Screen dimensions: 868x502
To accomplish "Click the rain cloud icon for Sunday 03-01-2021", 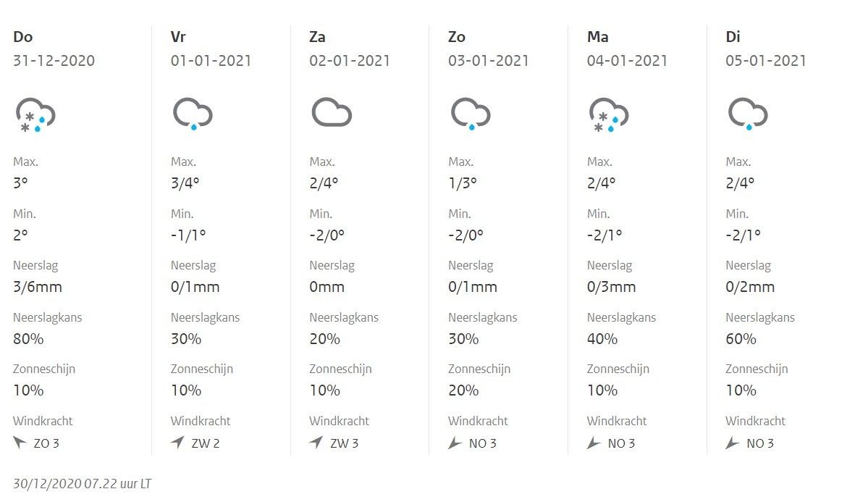I will pyautogui.click(x=470, y=114).
